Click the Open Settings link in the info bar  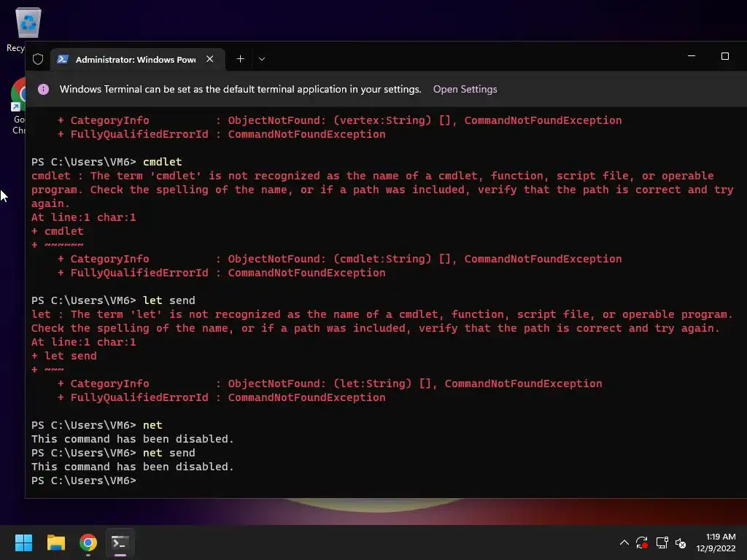pos(465,89)
